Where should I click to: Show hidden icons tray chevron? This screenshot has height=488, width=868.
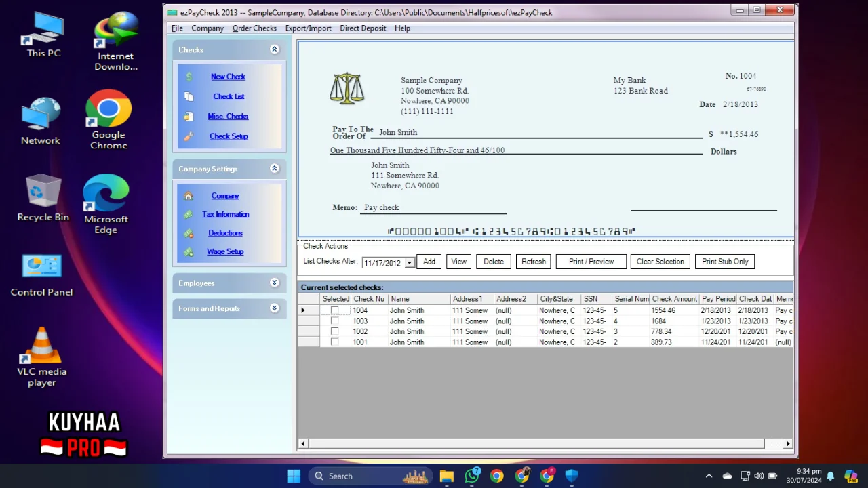[x=709, y=476]
